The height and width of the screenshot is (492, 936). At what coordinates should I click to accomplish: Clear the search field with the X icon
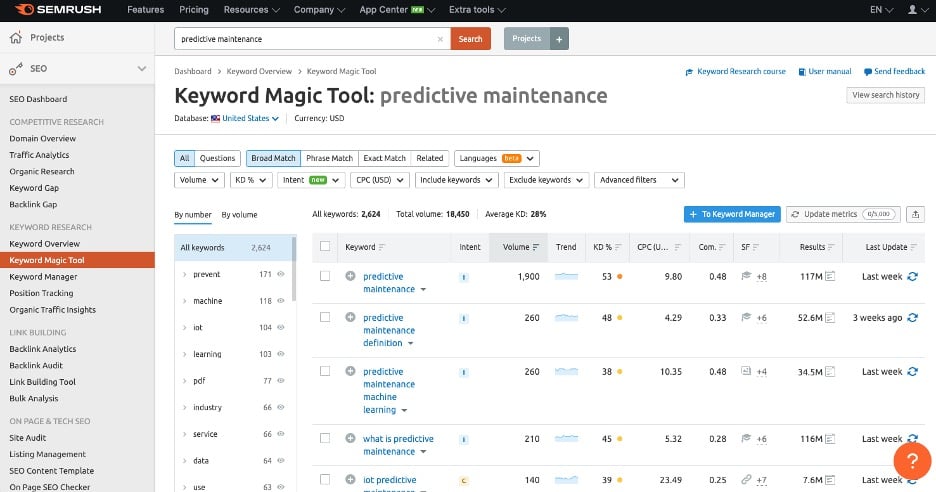coord(441,39)
